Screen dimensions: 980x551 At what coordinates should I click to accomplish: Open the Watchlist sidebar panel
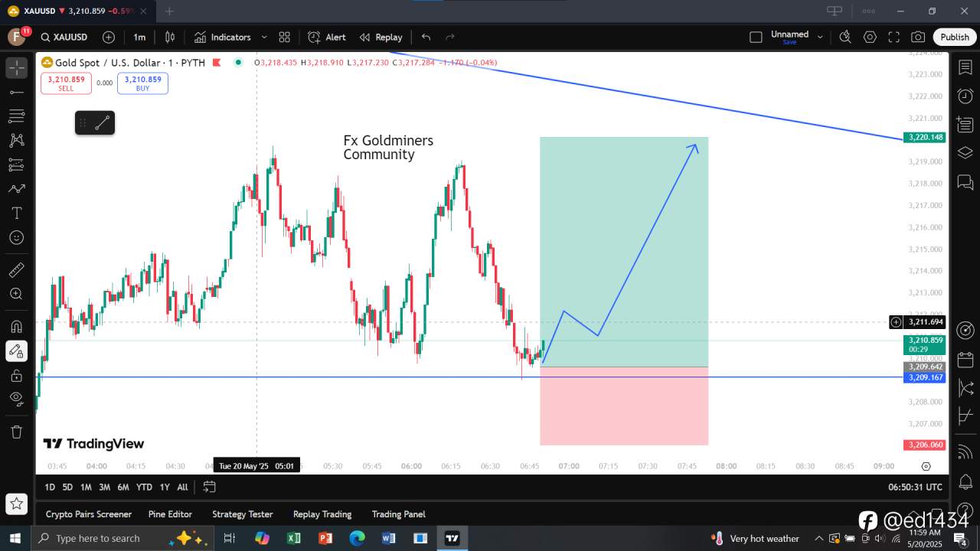[965, 67]
